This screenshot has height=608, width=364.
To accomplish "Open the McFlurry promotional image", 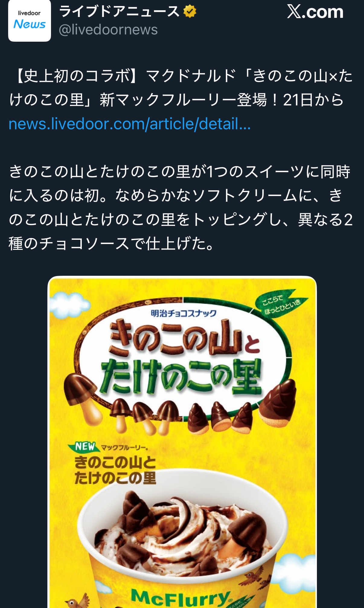I will pos(182,442).
